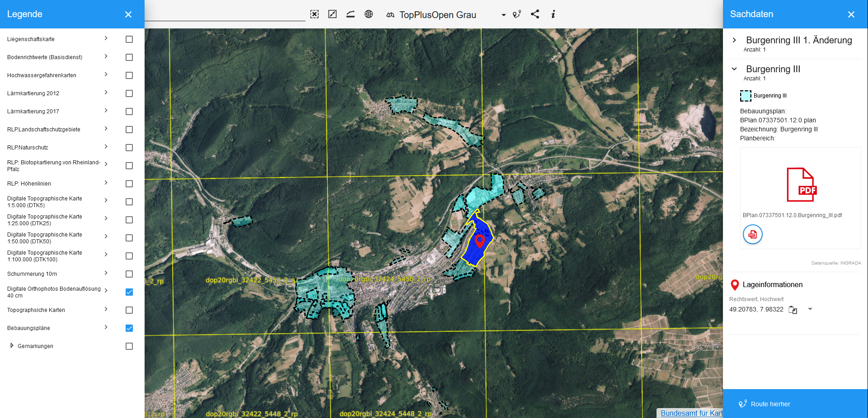
Task: Click the globe icon in toolbar
Action: click(369, 14)
